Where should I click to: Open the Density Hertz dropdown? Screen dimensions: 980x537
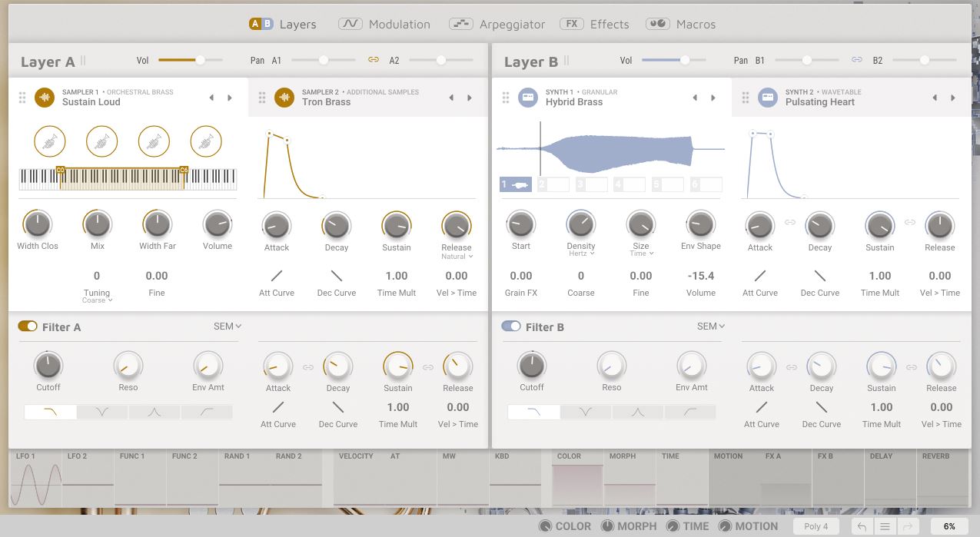[581, 254]
